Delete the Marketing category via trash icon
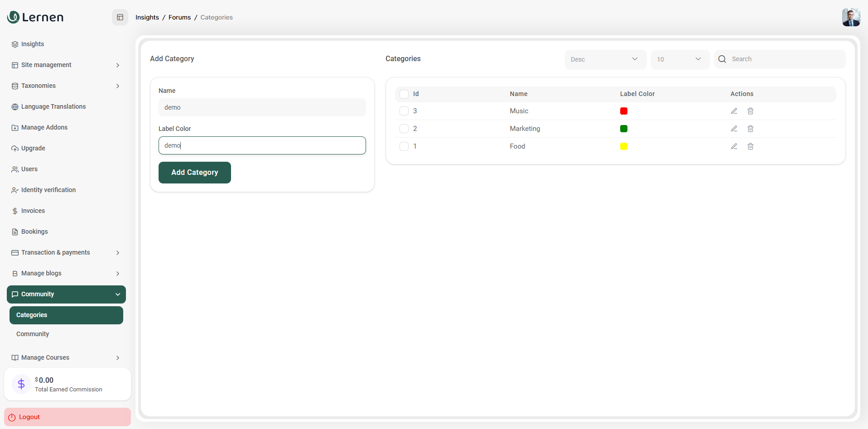Image resolution: width=868 pixels, height=429 pixels. [750, 129]
